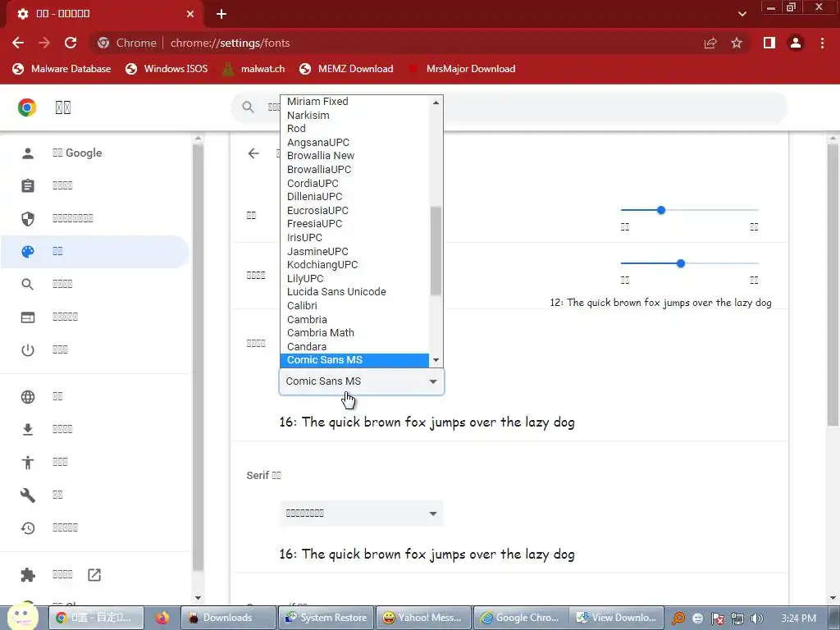The height and width of the screenshot is (630, 840).
Task: Open the Windows ISOS bookmark
Action: click(x=167, y=69)
